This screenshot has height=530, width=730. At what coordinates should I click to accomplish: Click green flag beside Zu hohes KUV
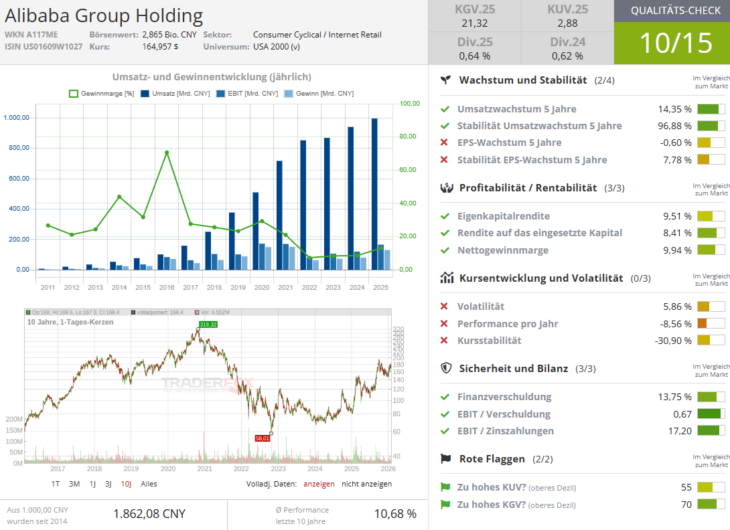[445, 487]
